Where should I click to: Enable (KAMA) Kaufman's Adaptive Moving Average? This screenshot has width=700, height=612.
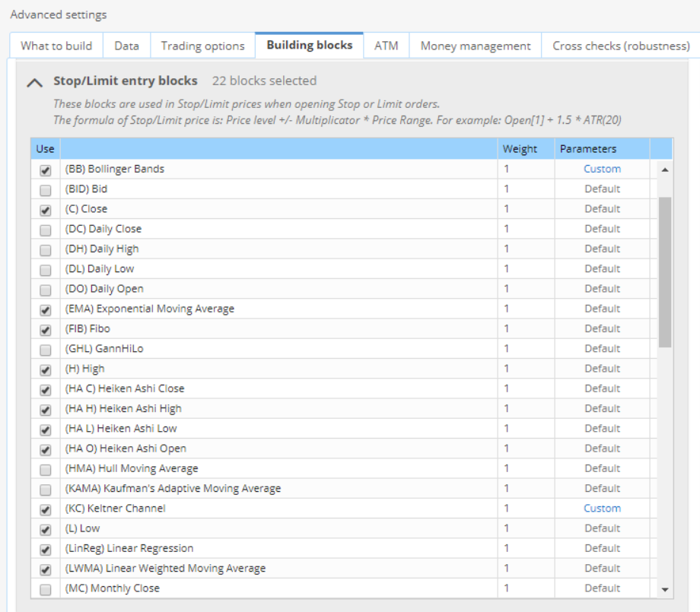click(x=46, y=490)
